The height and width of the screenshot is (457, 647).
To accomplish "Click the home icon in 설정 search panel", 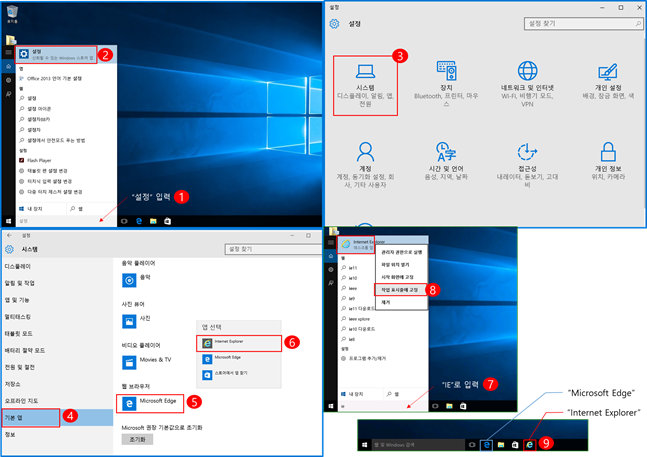I will click(x=8, y=66).
